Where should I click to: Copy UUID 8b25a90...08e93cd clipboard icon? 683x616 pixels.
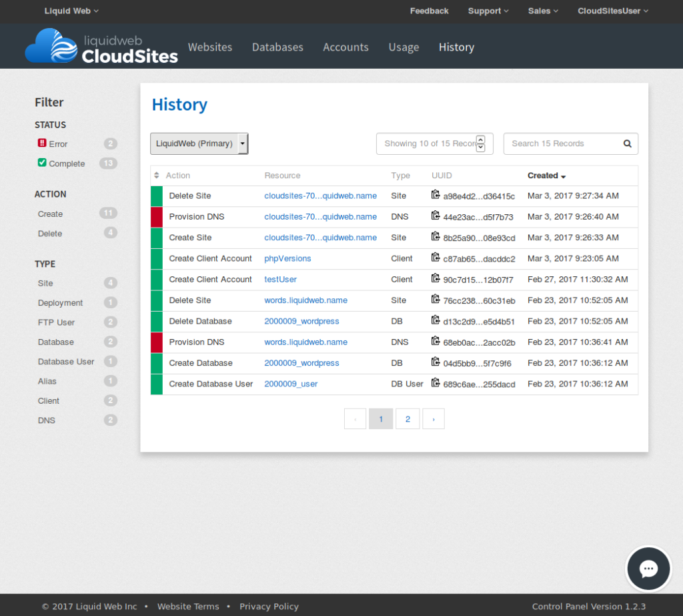[x=435, y=236]
